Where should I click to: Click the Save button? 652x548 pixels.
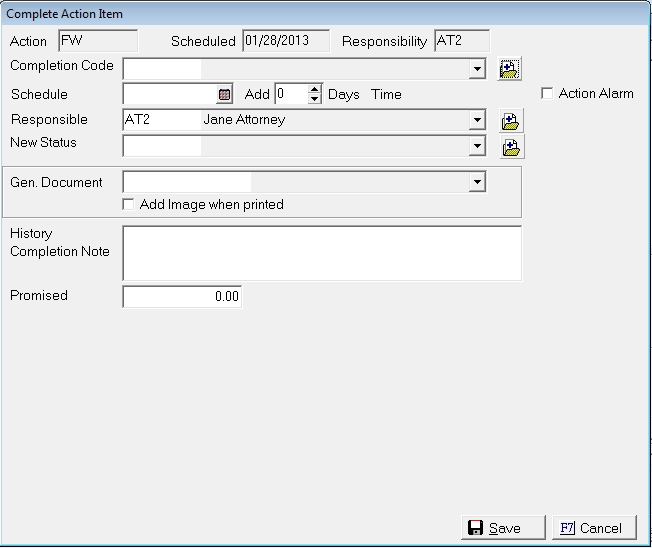[504, 528]
